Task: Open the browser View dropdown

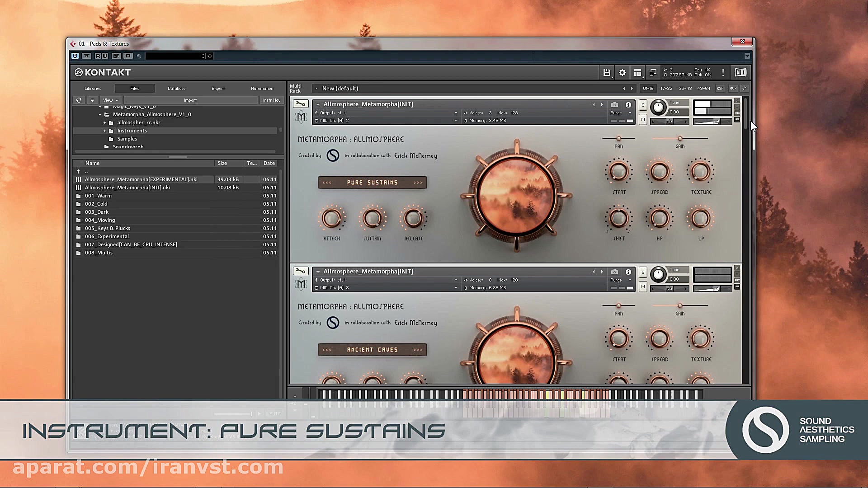Action: coord(110,100)
